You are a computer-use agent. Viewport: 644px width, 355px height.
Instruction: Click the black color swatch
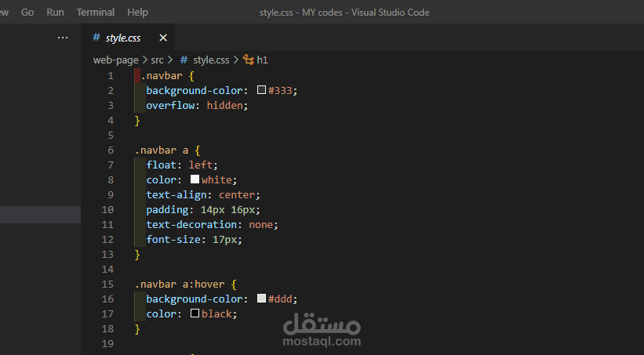coord(195,313)
